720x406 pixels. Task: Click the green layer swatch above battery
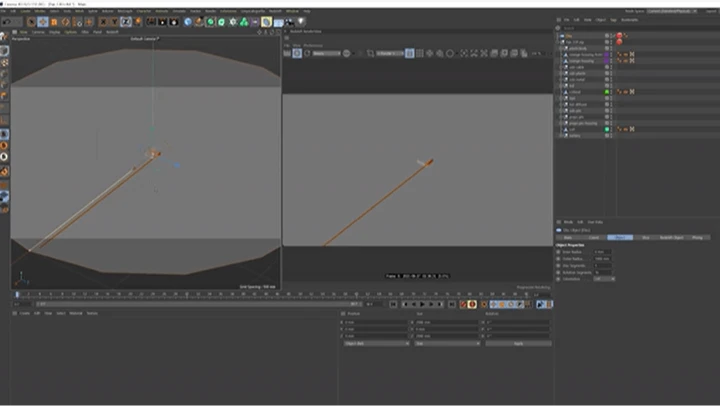pyautogui.click(x=607, y=130)
